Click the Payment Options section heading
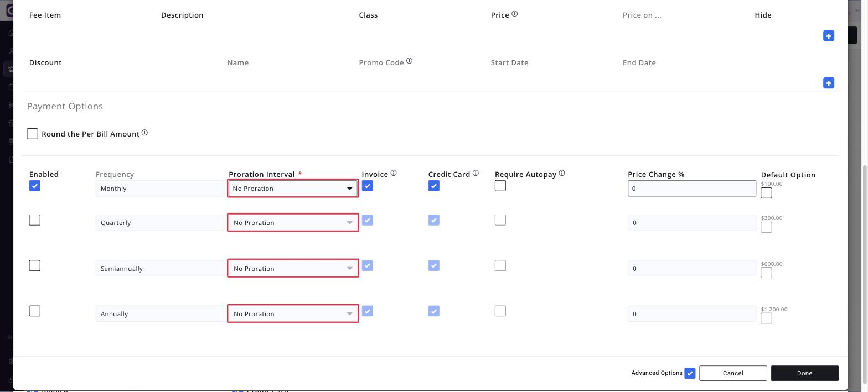This screenshot has width=868, height=392. pos(65,106)
